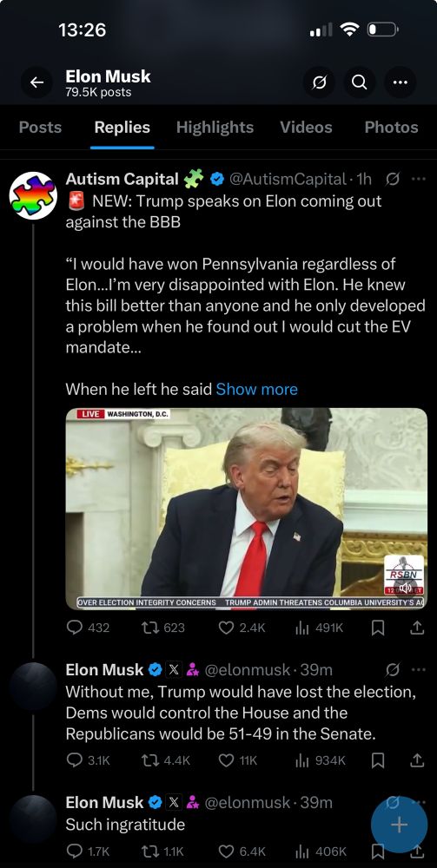
Task: Open more options on Autism Capital post
Action: [x=419, y=178]
